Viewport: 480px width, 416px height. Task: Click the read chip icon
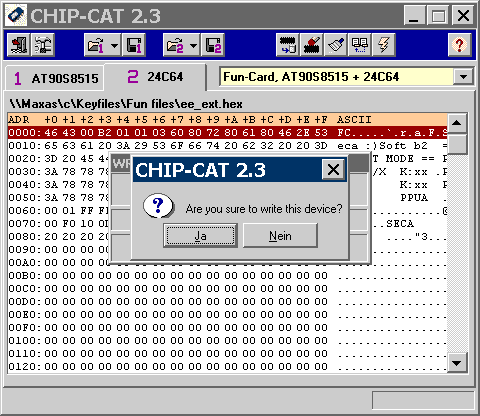pyautogui.click(x=288, y=45)
